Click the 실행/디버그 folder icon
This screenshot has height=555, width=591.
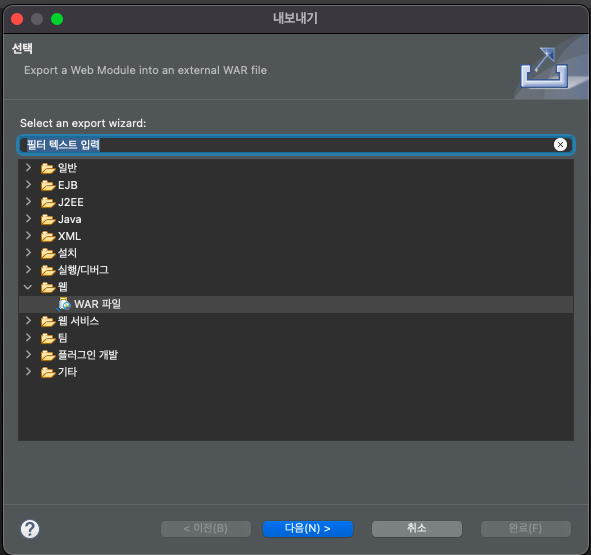(48, 270)
